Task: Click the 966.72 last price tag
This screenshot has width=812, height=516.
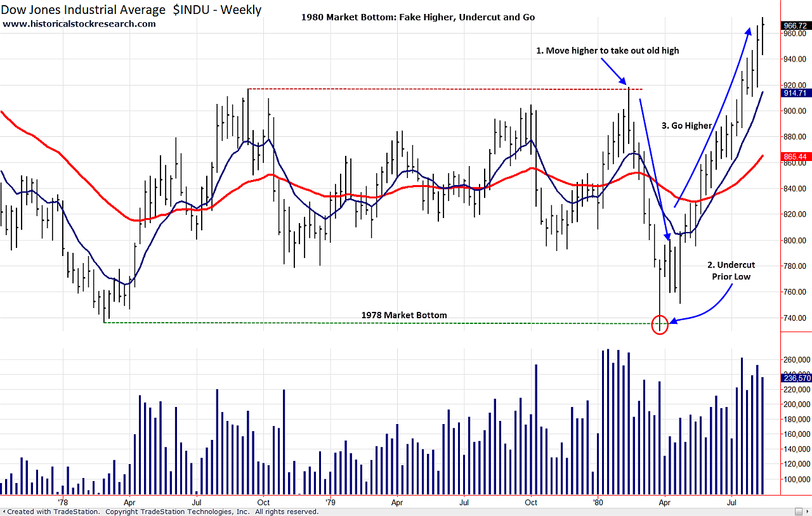Action: (x=795, y=26)
